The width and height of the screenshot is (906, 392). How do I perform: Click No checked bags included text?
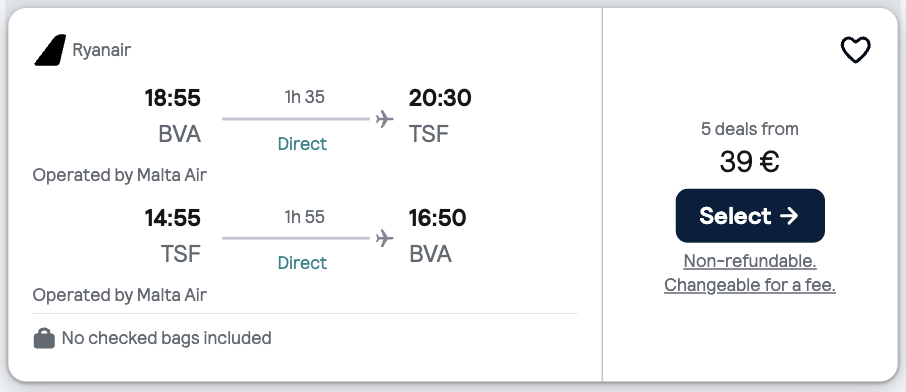click(166, 338)
